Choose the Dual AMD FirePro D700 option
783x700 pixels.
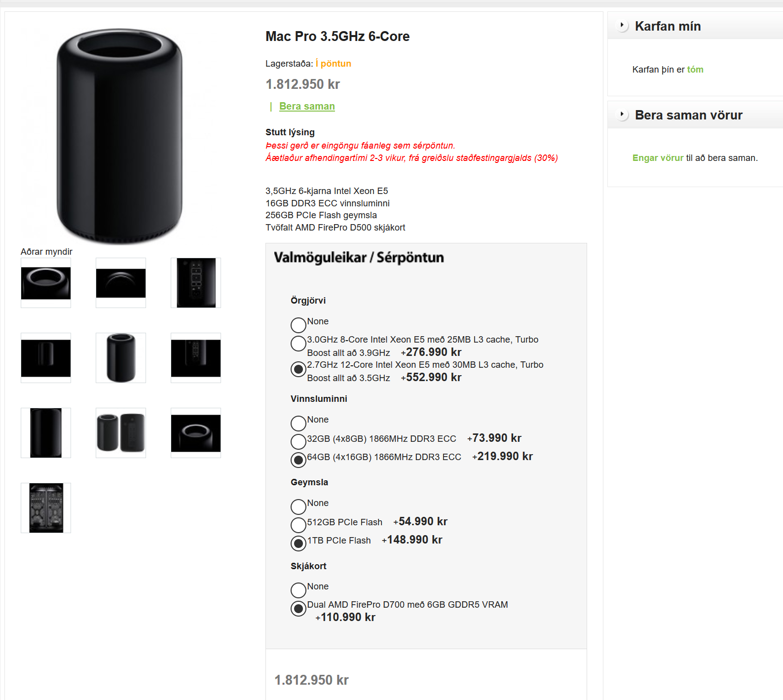(x=298, y=609)
